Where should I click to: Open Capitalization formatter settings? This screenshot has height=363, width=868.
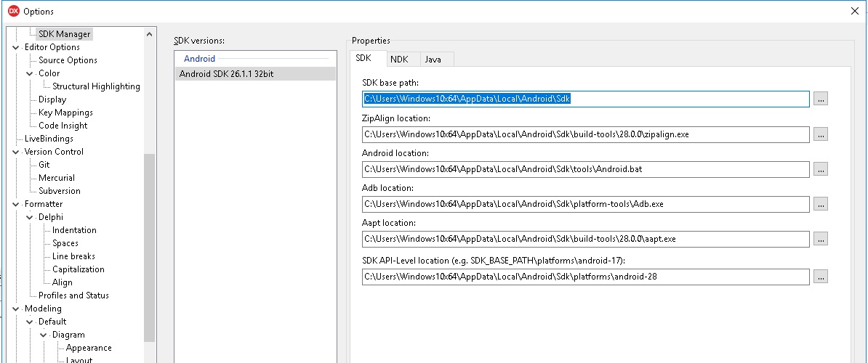click(x=78, y=269)
